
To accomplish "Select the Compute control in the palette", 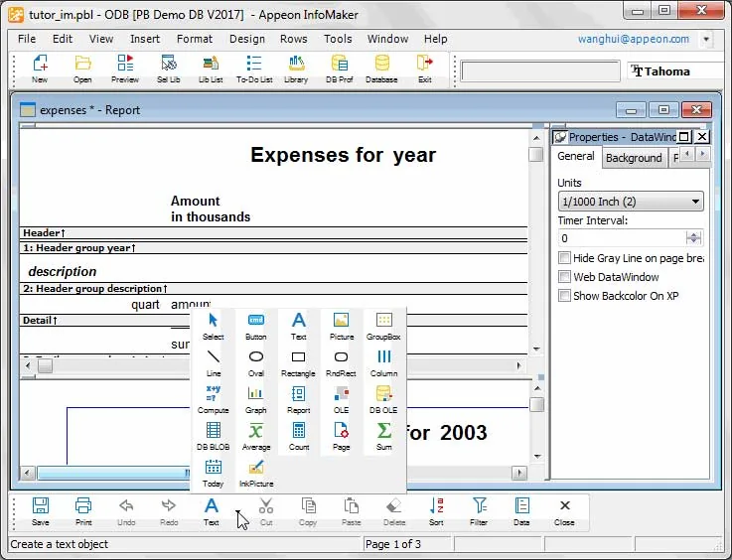I will (213, 400).
